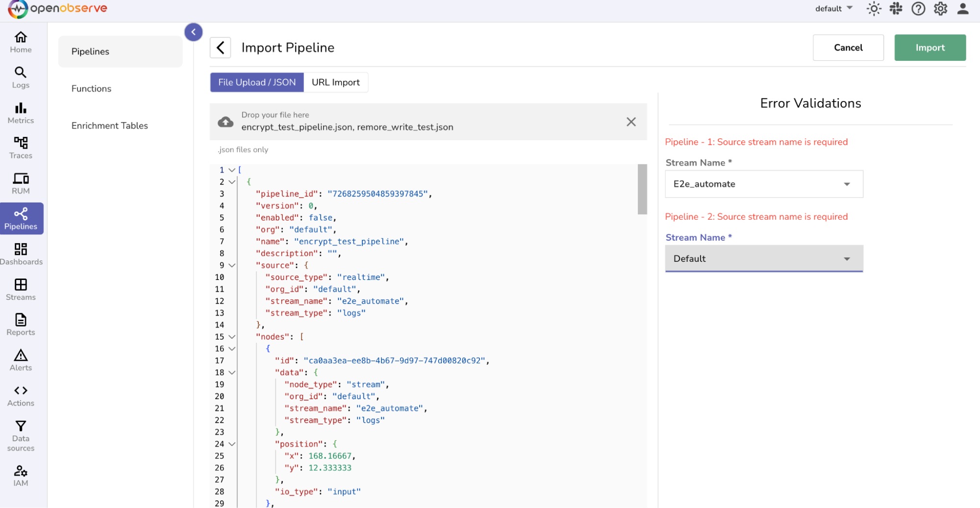Screen dimensions: 980x508
Task: Open Traces from the sidebar
Action: point(21,148)
